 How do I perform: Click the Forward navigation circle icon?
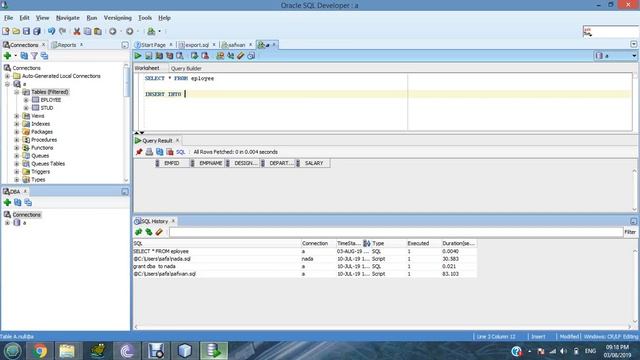(129, 31)
